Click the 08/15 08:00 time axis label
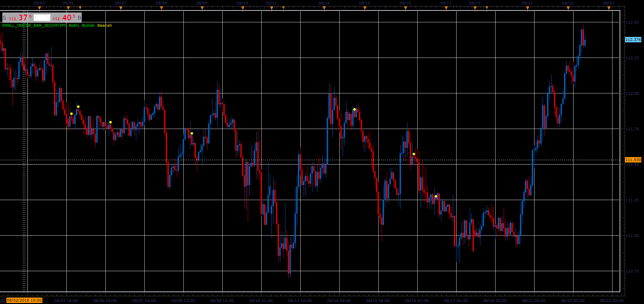The image size is (644, 304). (378, 301)
